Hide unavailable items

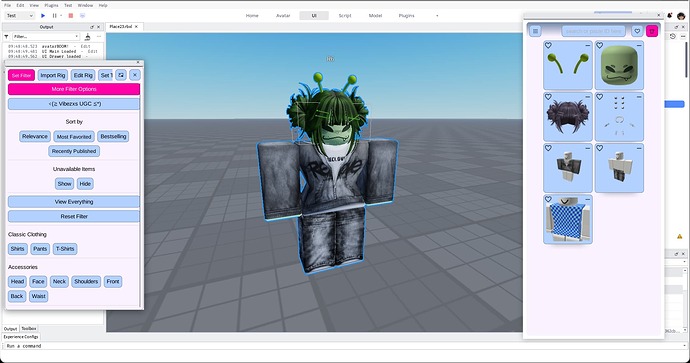pos(85,183)
